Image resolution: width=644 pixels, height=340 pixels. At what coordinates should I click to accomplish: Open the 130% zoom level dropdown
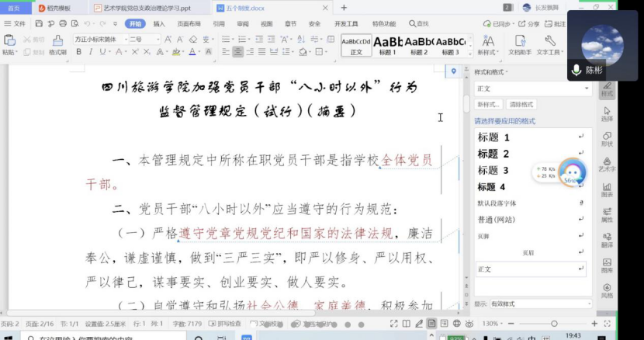(493, 324)
